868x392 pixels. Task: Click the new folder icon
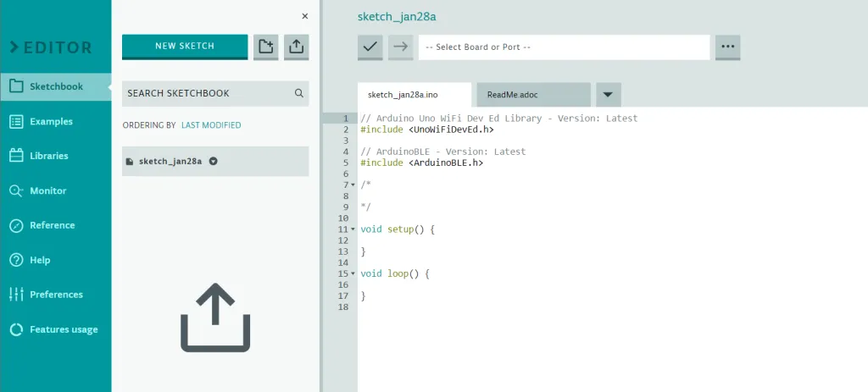(x=266, y=47)
